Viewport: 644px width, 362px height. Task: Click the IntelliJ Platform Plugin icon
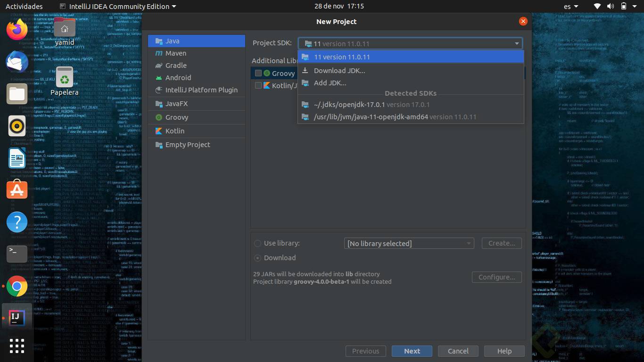point(158,90)
